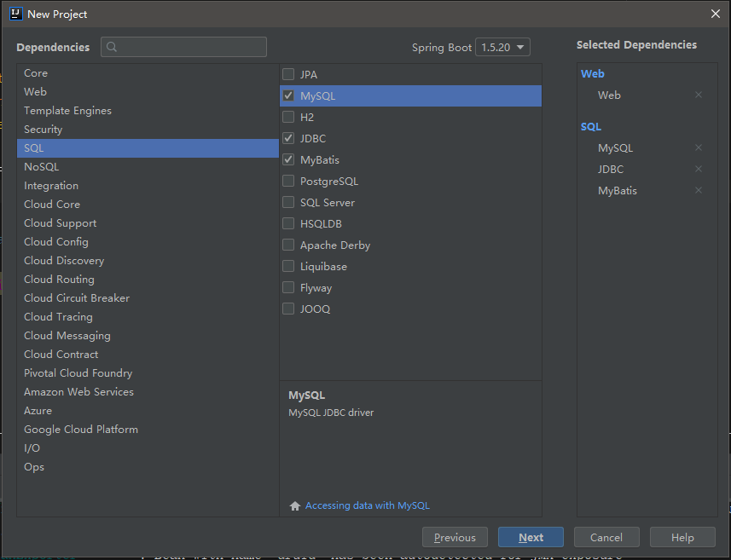Open the Ops category

[x=148, y=467]
